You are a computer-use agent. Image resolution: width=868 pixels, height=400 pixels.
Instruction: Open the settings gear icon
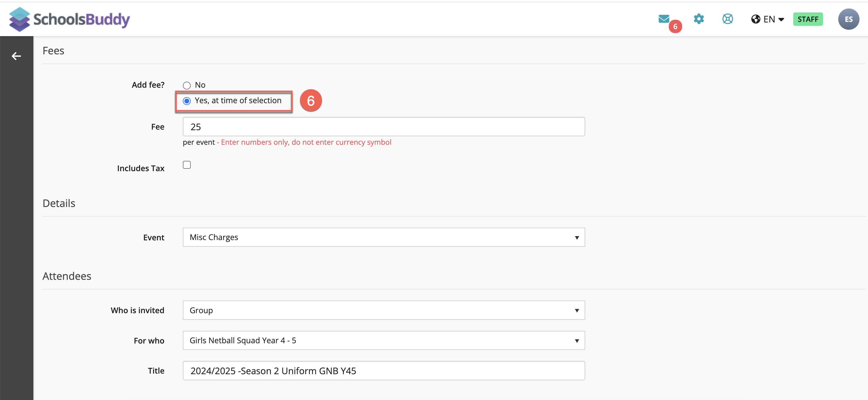click(699, 19)
